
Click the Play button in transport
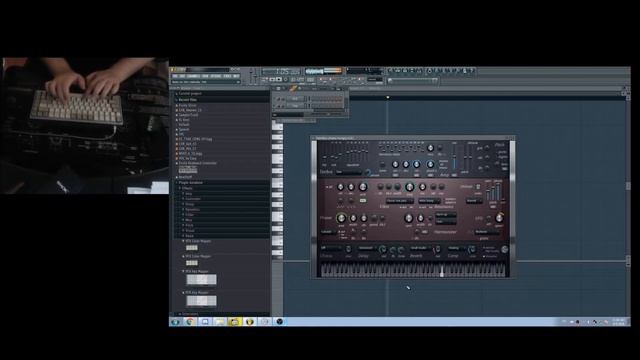click(272, 80)
